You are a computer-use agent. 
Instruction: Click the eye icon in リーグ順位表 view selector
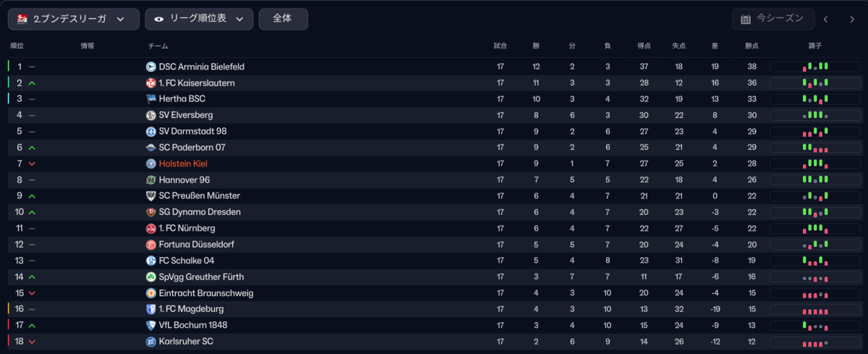(x=158, y=20)
